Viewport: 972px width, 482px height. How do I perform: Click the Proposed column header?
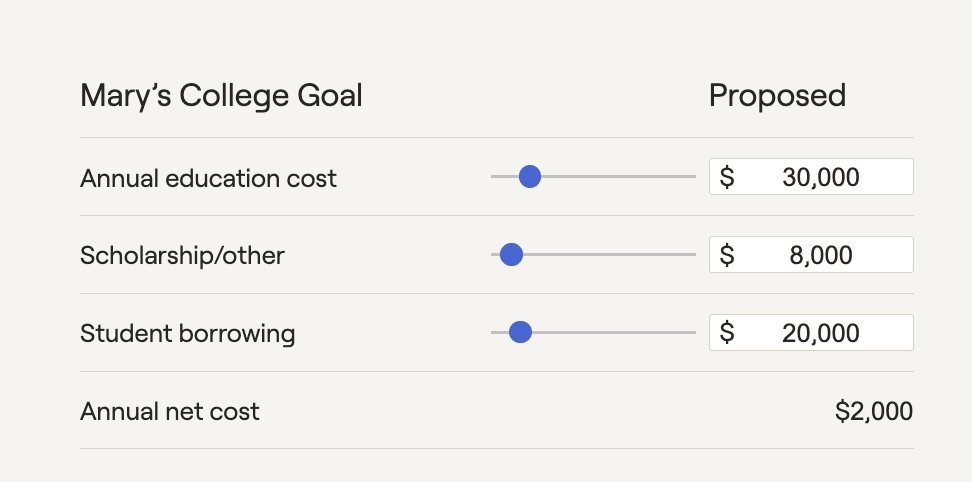(x=777, y=96)
